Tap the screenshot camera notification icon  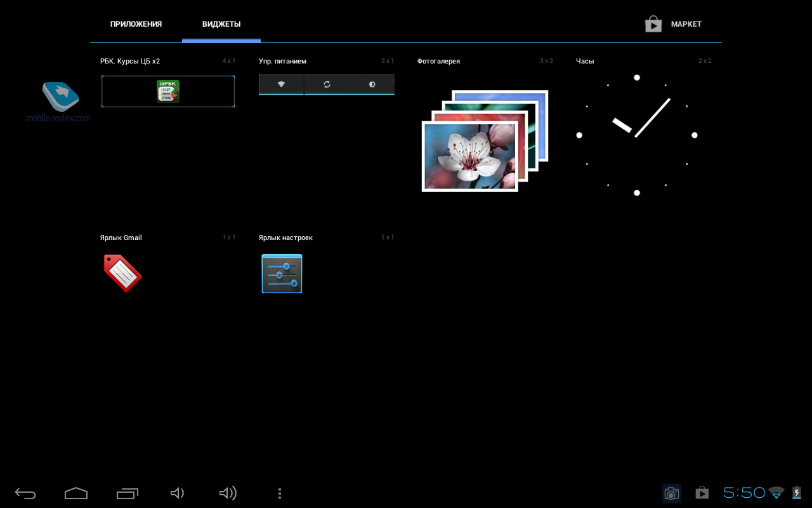click(x=671, y=493)
